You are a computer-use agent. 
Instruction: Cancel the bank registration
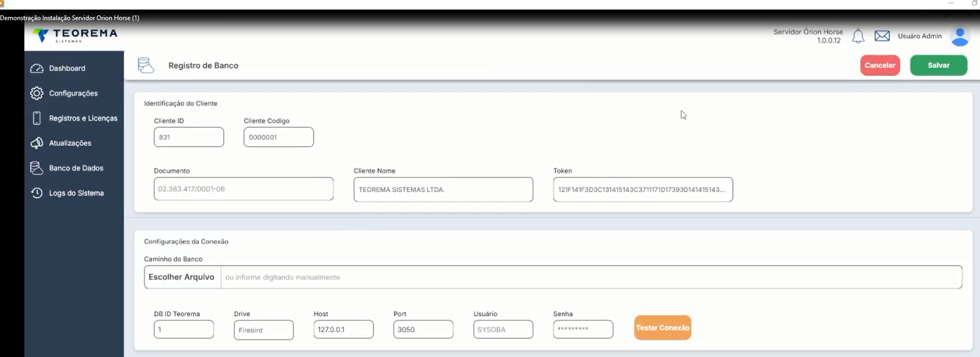(880, 65)
